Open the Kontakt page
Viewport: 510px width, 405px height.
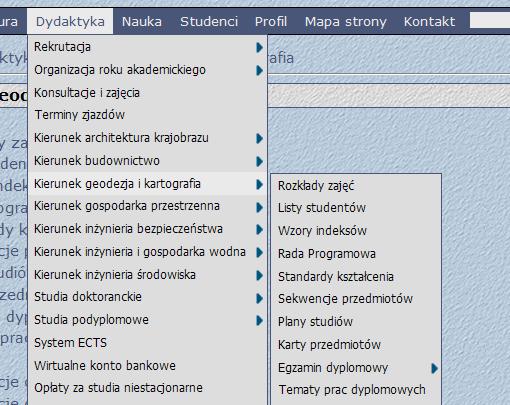(429, 22)
